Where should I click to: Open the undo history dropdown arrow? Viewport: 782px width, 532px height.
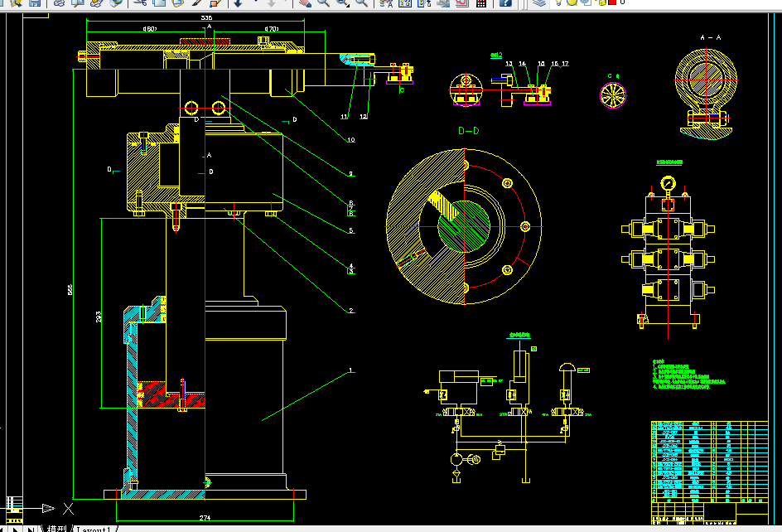pyautogui.click(x=256, y=2)
